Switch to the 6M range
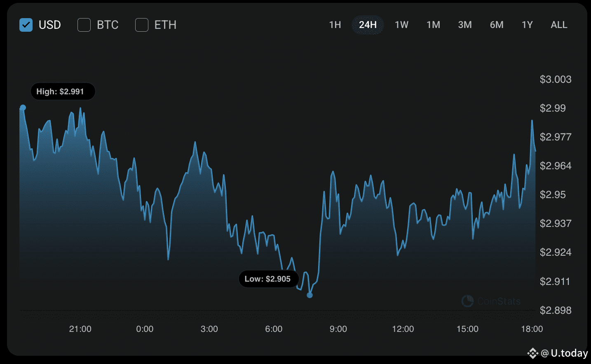The image size is (591, 364). (x=497, y=25)
